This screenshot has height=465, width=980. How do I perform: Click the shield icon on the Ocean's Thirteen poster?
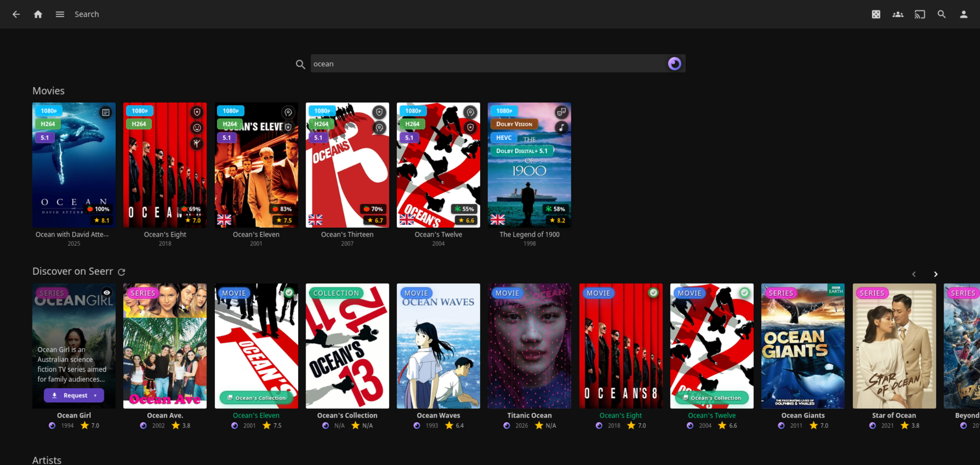coord(379,112)
